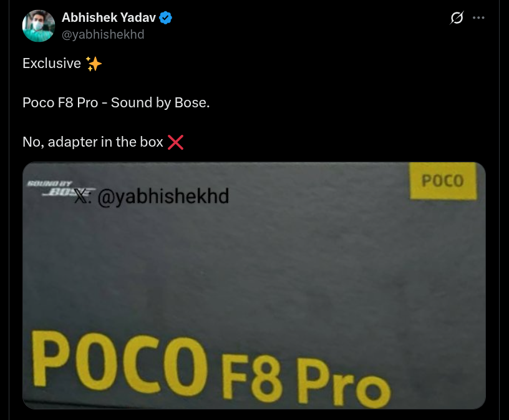509x420 pixels.
Task: Visit the @yabhishekhd handle under the name
Action: pos(103,34)
